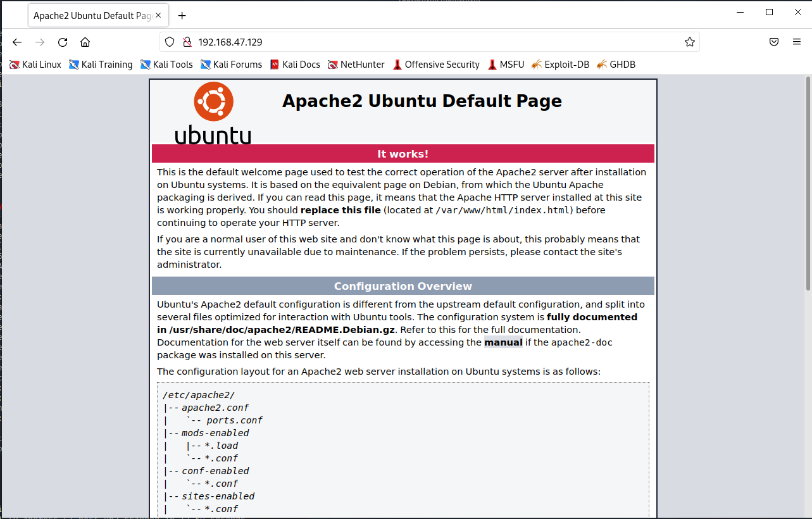Click the /var/www/html/index.html path text
812x519 pixels.
pos(504,210)
